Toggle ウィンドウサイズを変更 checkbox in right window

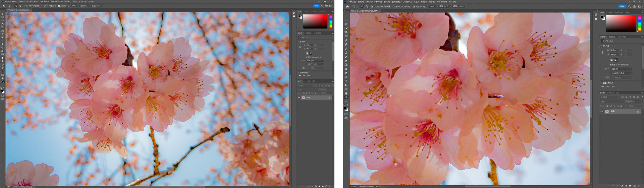[372, 6]
